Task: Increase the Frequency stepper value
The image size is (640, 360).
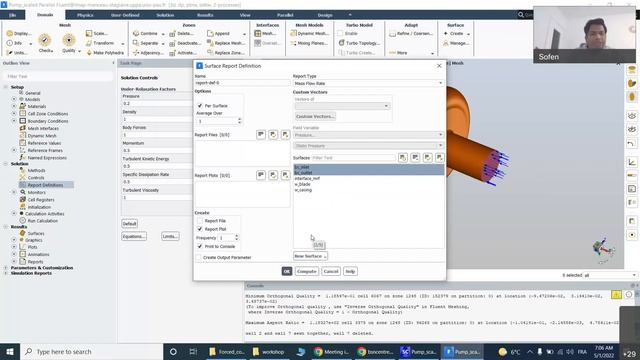Action: [237, 236]
